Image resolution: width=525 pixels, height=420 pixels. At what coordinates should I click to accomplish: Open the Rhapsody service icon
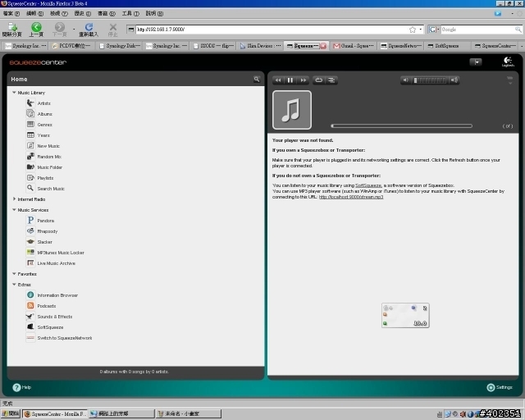point(30,231)
